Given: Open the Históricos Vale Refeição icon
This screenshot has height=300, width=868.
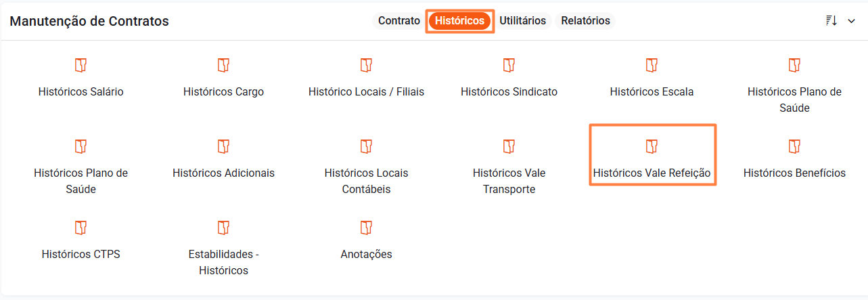Looking at the screenshot, I should point(652,146).
